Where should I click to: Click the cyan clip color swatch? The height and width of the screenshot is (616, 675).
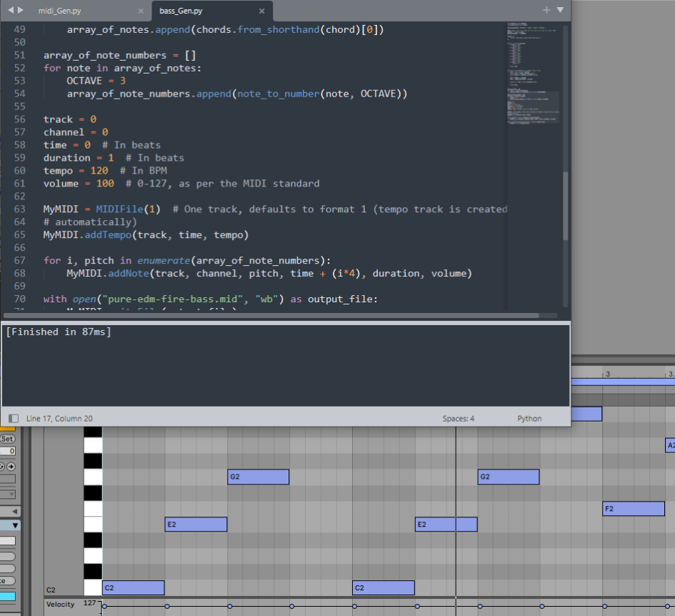click(x=8, y=596)
